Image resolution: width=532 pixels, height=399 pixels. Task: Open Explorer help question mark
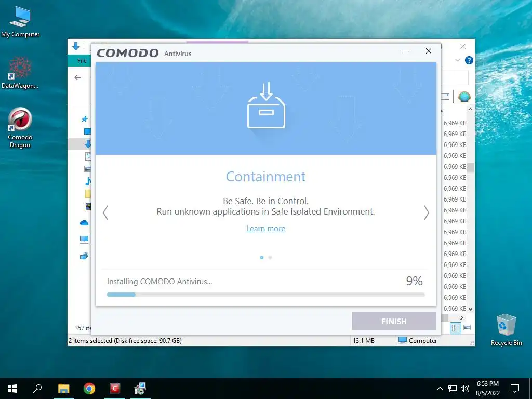[469, 60]
